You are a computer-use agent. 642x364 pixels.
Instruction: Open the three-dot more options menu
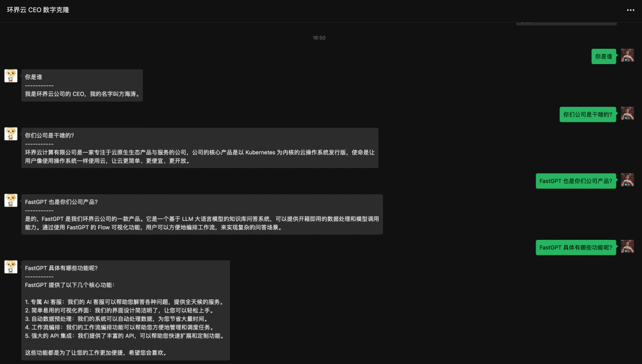click(630, 10)
